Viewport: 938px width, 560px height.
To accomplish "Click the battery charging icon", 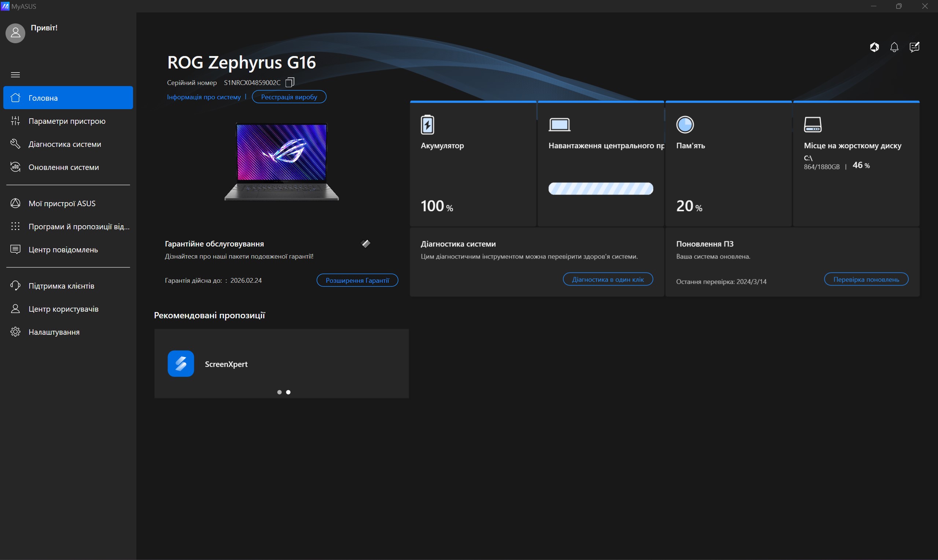I will [x=427, y=125].
